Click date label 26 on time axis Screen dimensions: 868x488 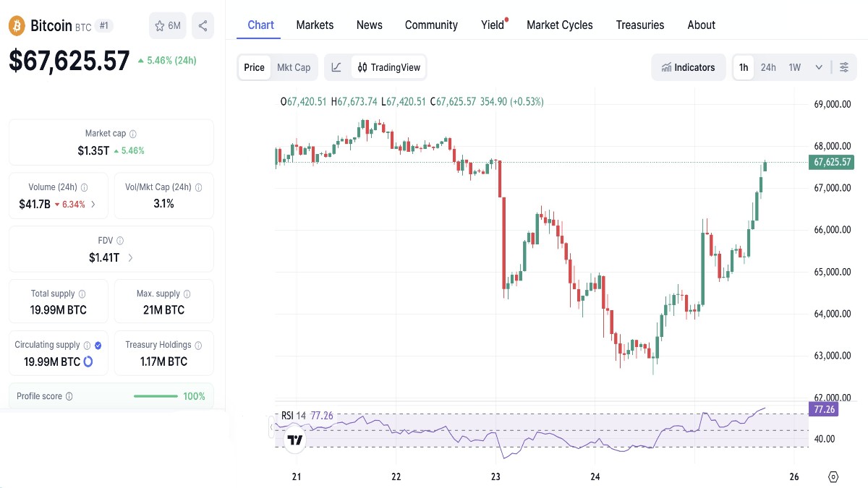[794, 477]
